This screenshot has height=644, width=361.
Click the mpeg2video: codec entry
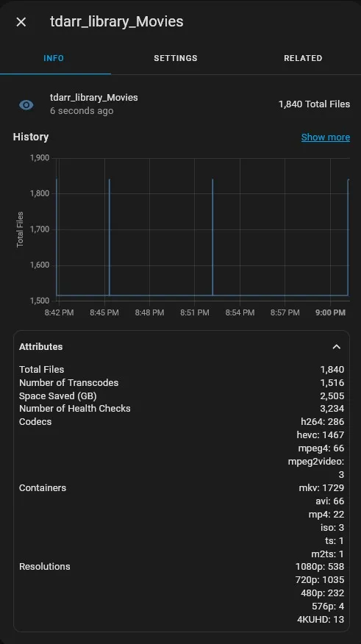pyautogui.click(x=316, y=461)
